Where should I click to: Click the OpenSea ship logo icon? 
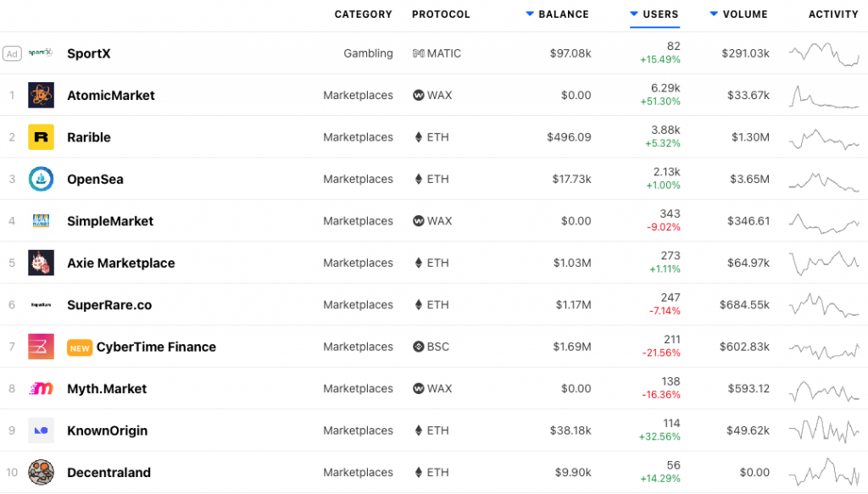(41, 180)
